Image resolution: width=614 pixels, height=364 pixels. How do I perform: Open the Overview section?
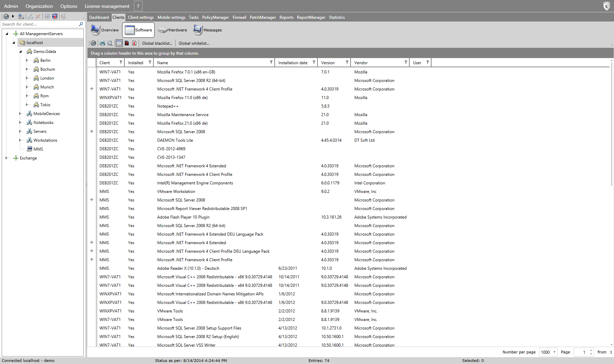point(105,30)
